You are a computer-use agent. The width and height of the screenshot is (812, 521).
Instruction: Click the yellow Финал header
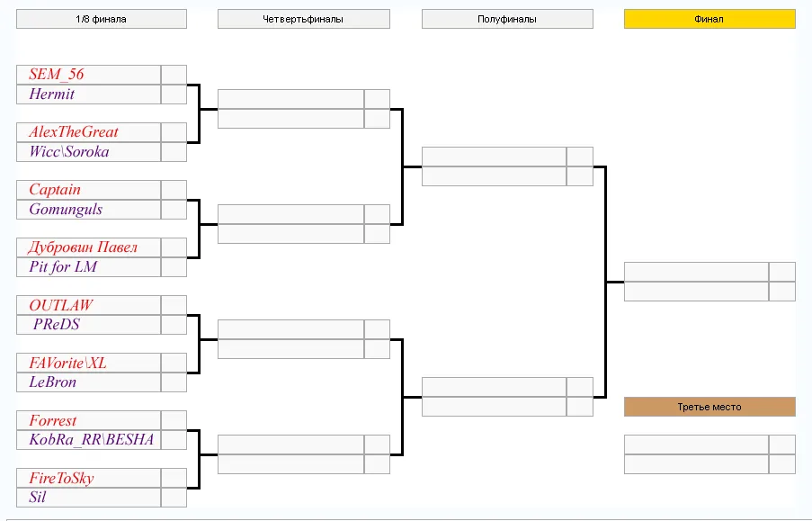tap(709, 19)
